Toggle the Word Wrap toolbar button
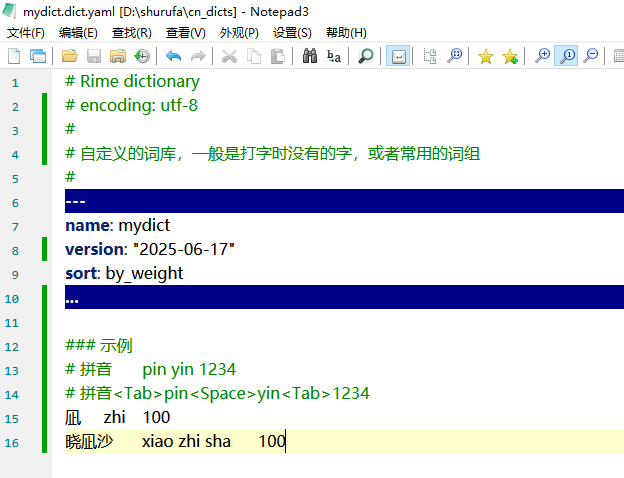 tap(398, 57)
